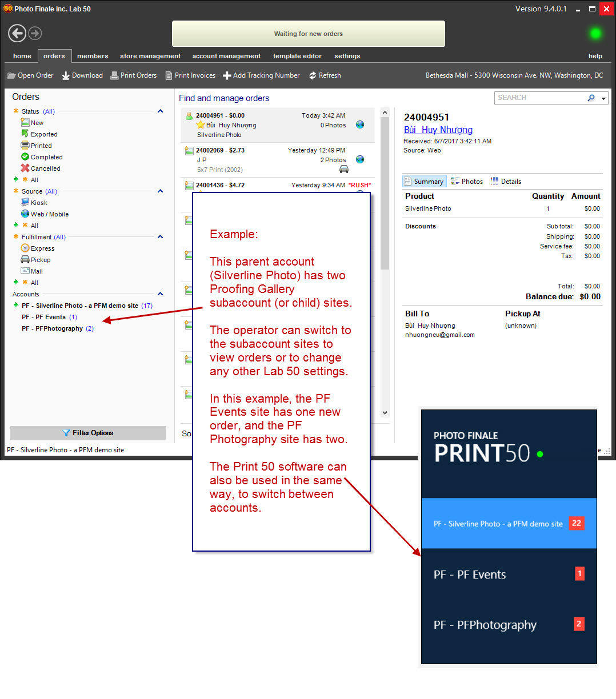The width and height of the screenshot is (616, 699).
Task: Click the search magnifier icon
Action: tap(591, 98)
